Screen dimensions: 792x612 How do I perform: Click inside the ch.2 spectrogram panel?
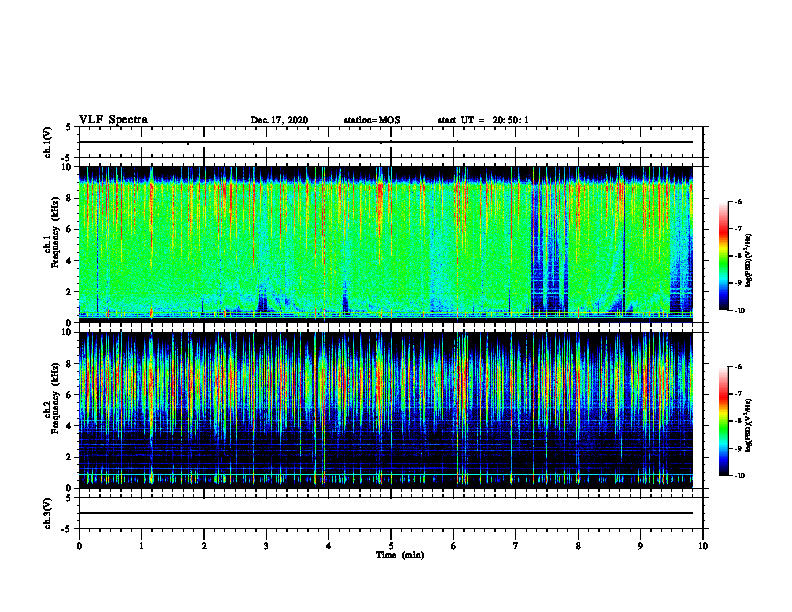[386, 410]
